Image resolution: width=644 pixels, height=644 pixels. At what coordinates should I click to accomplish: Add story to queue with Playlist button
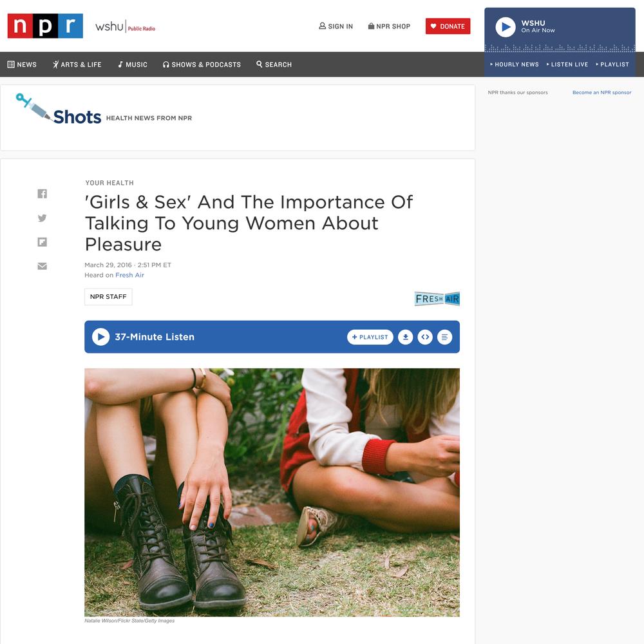point(370,337)
